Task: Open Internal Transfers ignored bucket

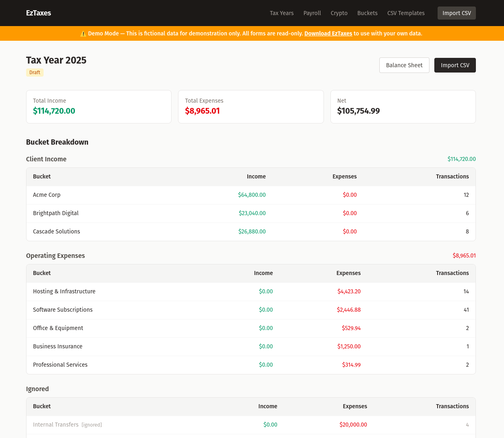Action: (251, 425)
